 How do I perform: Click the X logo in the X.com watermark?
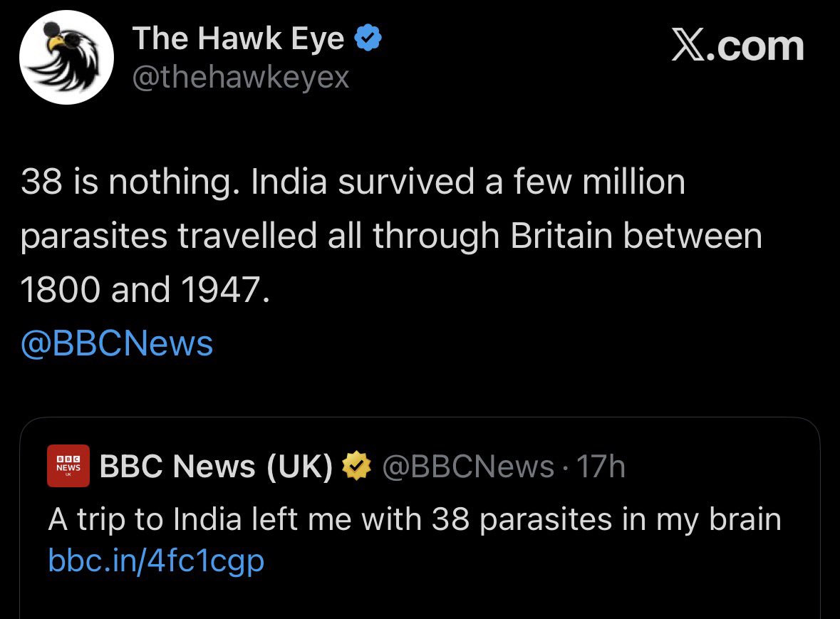click(x=690, y=46)
